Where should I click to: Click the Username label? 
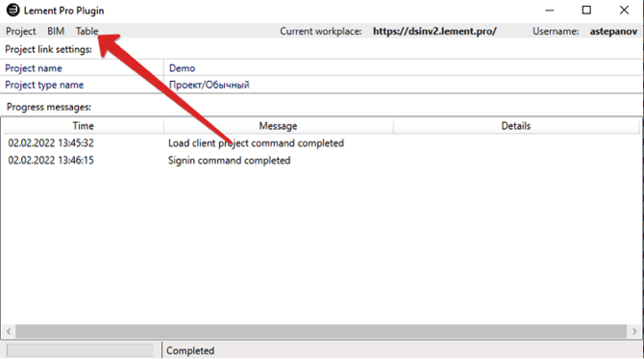pyautogui.click(x=556, y=31)
